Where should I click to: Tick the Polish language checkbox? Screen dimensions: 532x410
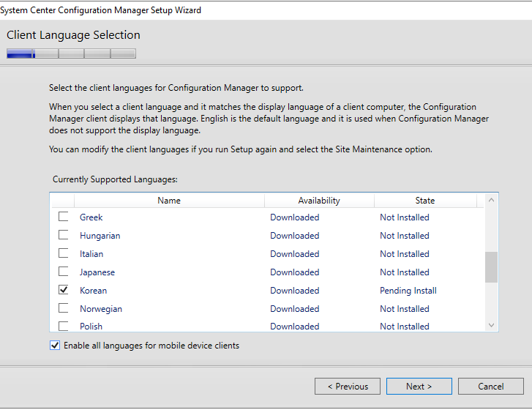click(x=64, y=326)
